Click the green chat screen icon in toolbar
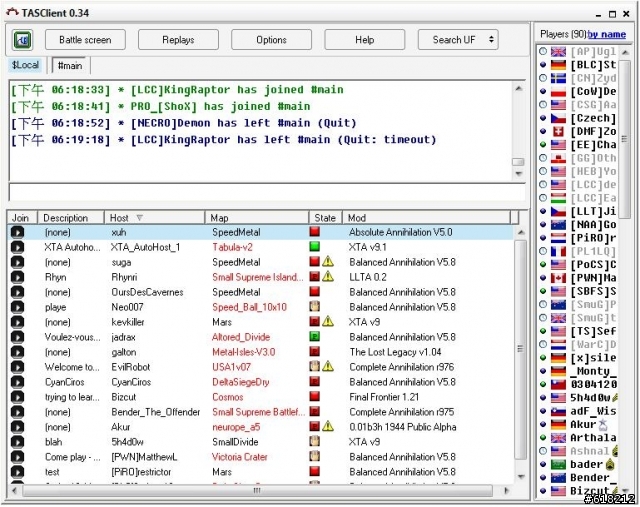The width and height of the screenshot is (640, 507). pos(22,40)
